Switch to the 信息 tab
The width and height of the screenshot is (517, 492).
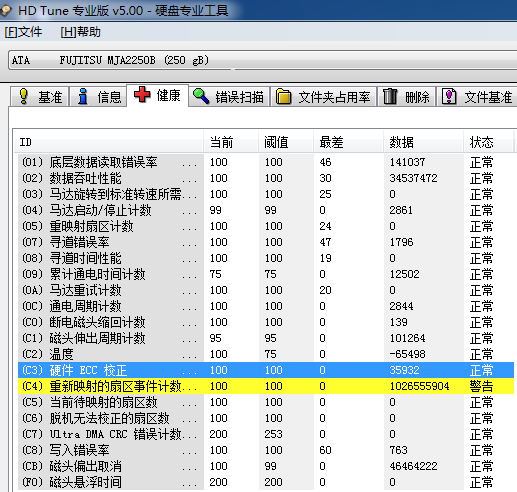(x=98, y=97)
